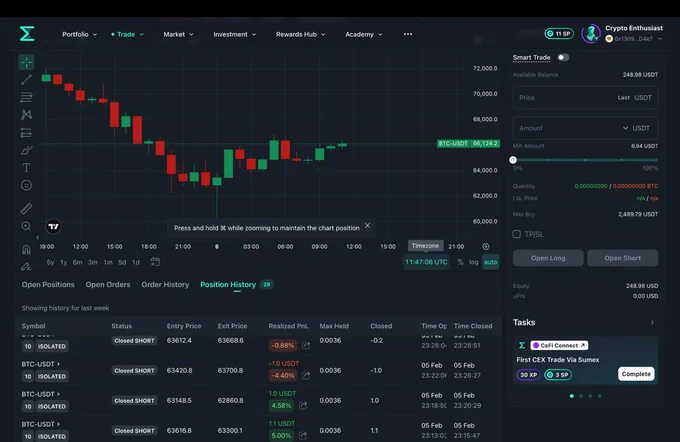The height and width of the screenshot is (442, 680).
Task: Expand the Market menu
Action: tap(178, 34)
